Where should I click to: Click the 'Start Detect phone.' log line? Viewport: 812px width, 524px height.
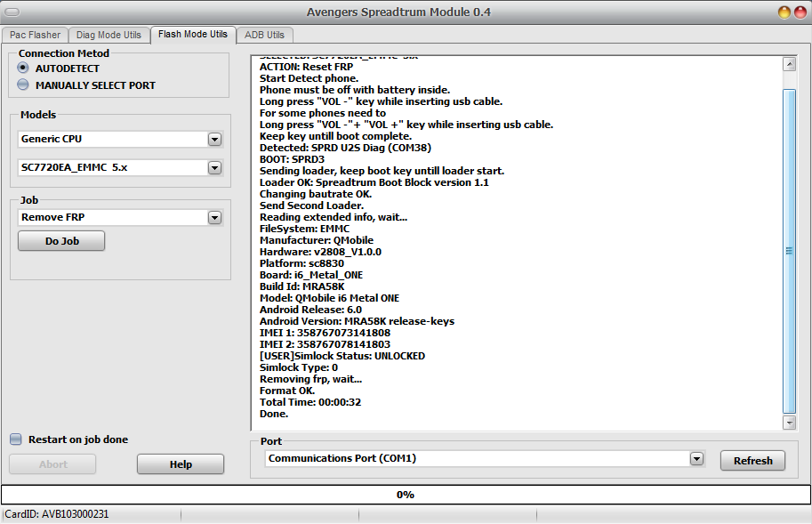[309, 78]
